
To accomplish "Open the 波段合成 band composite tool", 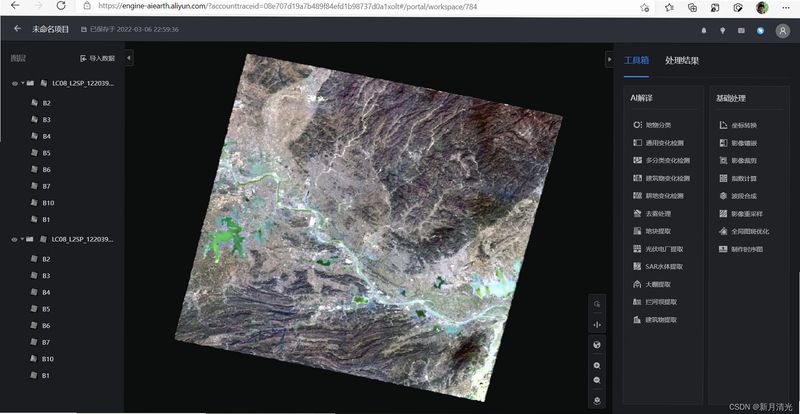I will tap(738, 196).
